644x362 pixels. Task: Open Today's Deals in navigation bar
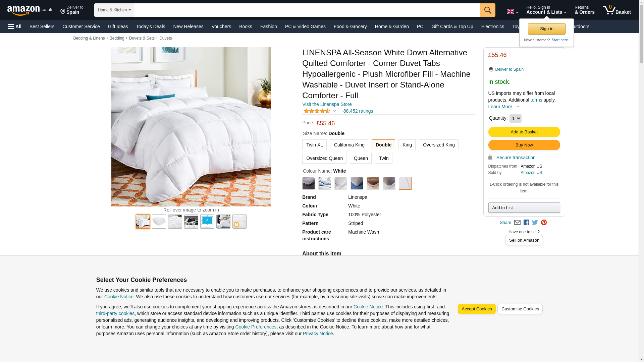pos(151,26)
